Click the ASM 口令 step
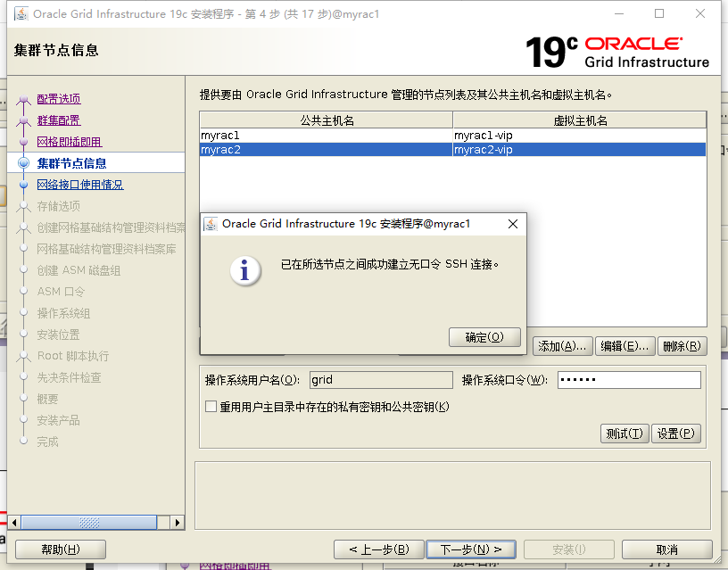 click(x=61, y=292)
